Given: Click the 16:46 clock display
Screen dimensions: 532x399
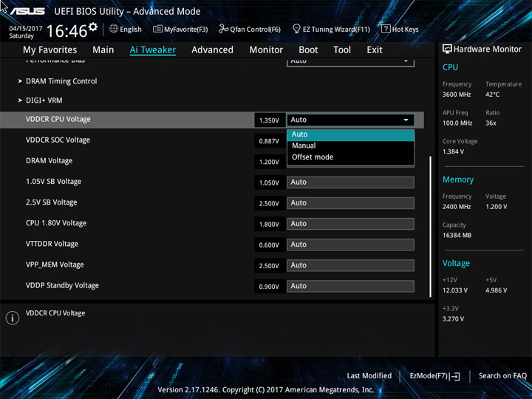Looking at the screenshot, I should tap(66, 31).
